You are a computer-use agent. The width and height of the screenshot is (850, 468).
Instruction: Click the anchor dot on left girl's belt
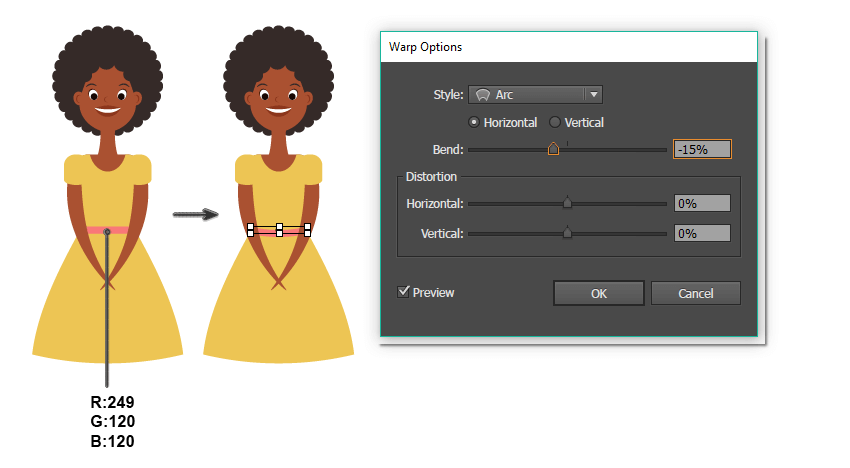point(107,232)
